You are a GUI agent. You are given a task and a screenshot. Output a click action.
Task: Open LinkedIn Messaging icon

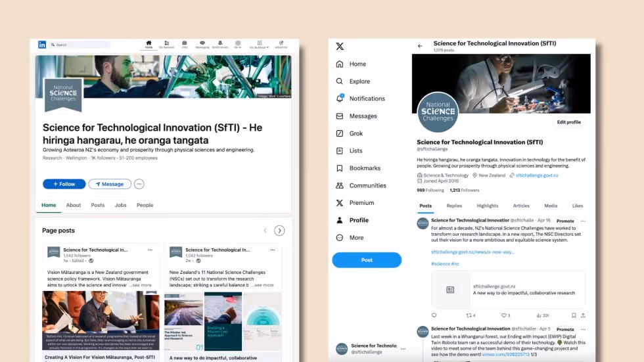(x=202, y=44)
